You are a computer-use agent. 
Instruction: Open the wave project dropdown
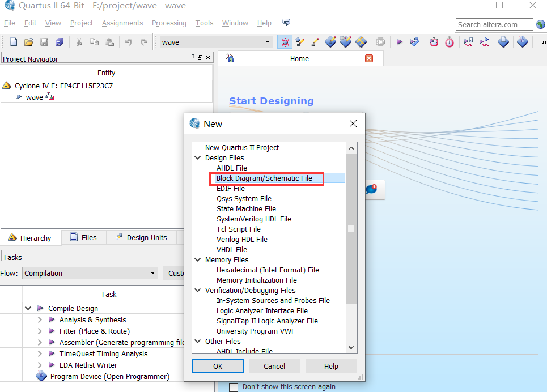pyautogui.click(x=268, y=42)
